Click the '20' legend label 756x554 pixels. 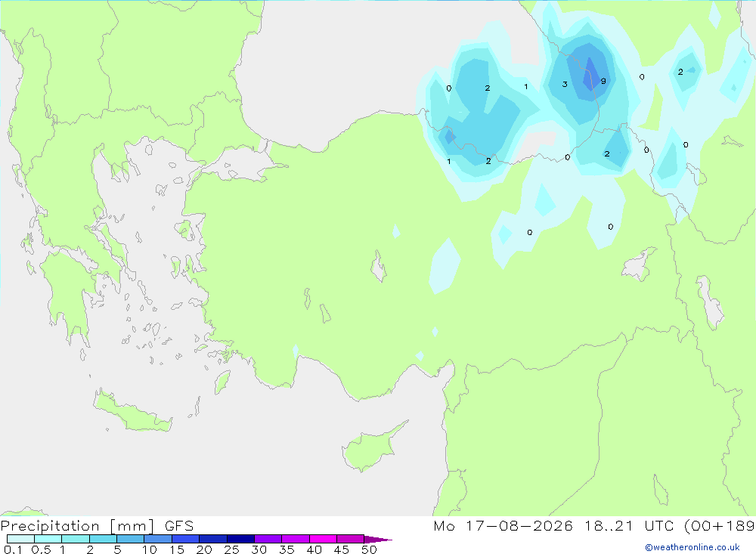pos(204,549)
